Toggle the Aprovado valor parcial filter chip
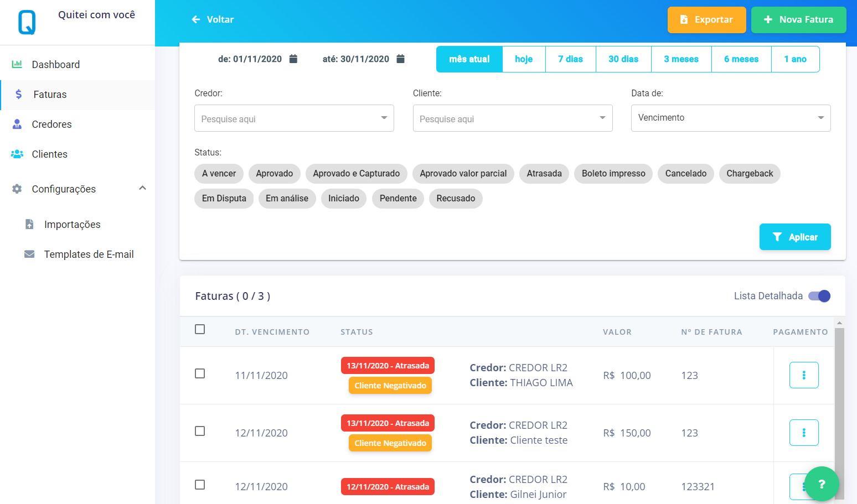This screenshot has width=857, height=504. (463, 174)
